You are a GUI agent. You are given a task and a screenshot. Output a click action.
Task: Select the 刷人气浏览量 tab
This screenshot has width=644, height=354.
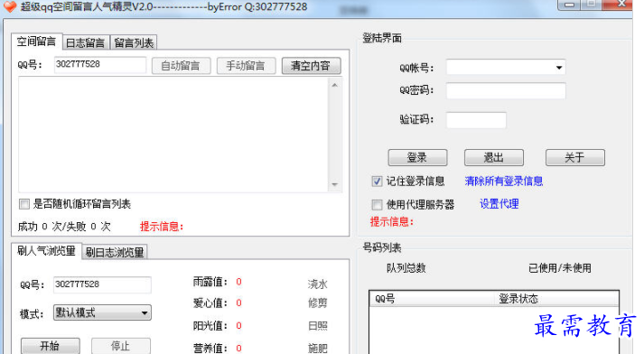[x=46, y=251]
